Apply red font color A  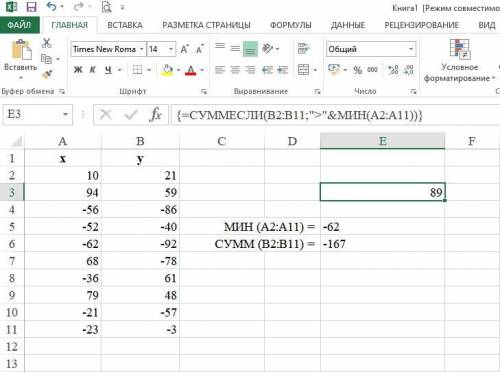pyautogui.click(x=190, y=70)
